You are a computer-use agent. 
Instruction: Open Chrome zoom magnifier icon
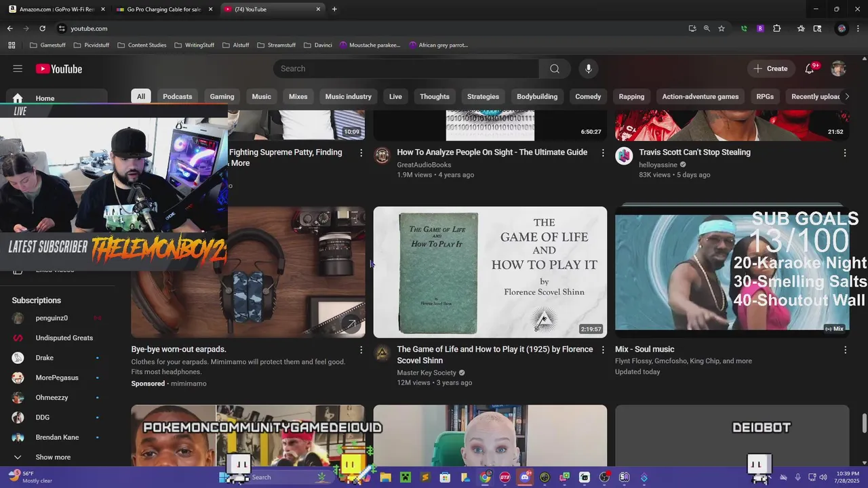pos(707,28)
